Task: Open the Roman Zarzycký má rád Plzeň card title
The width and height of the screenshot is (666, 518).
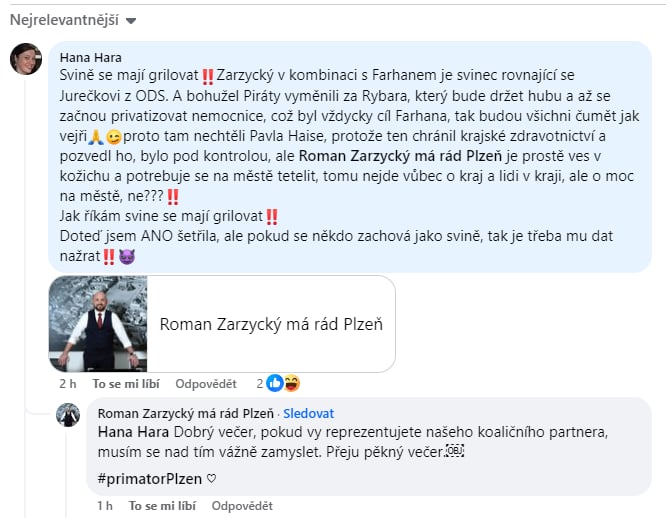Action: (271, 324)
